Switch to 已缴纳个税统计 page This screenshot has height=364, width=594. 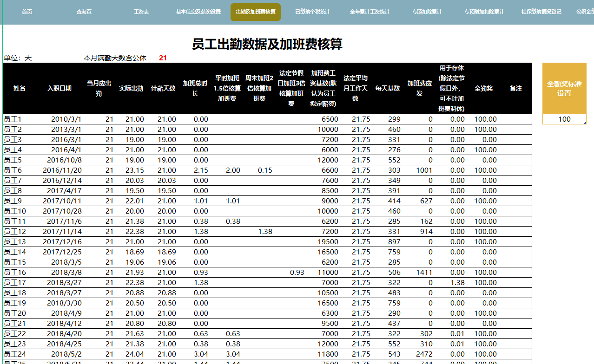click(x=312, y=12)
